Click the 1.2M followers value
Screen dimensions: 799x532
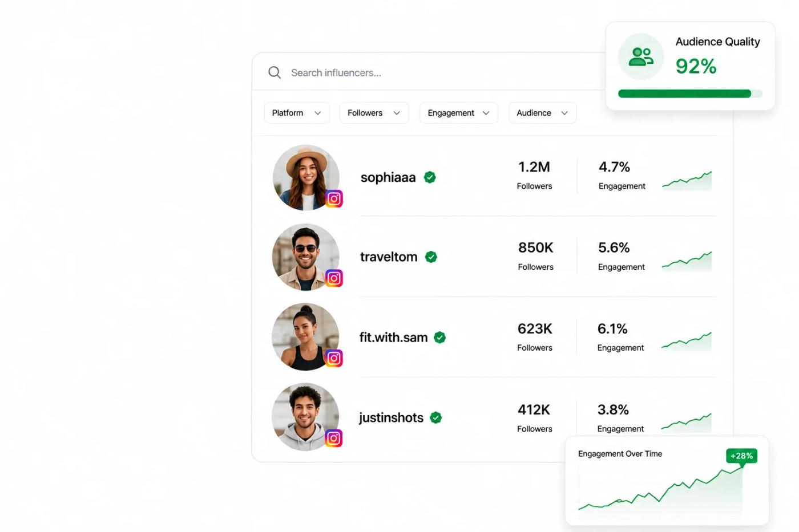pos(534,167)
